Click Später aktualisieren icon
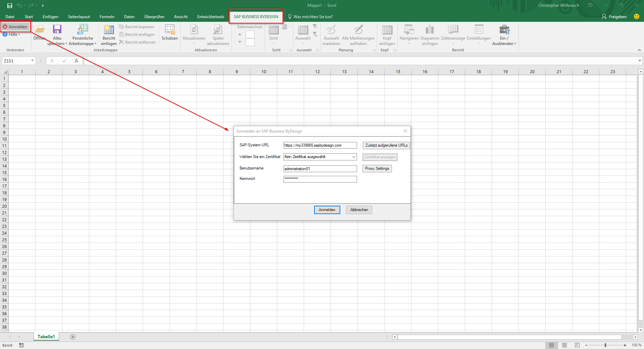The width and height of the screenshot is (644, 349). click(x=218, y=30)
